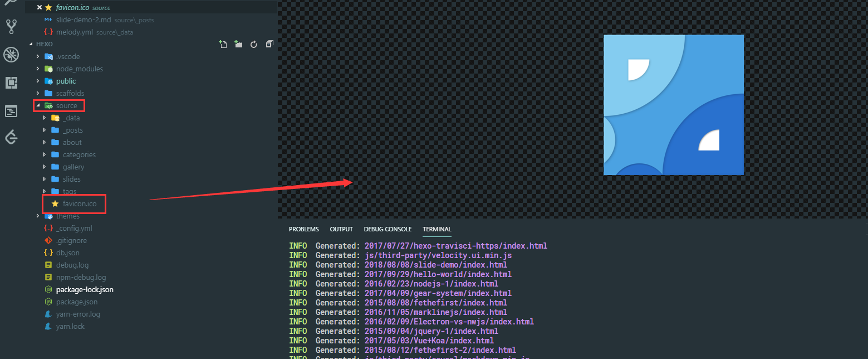Click the favicon image preview
The width and height of the screenshot is (868, 359).
(674, 105)
